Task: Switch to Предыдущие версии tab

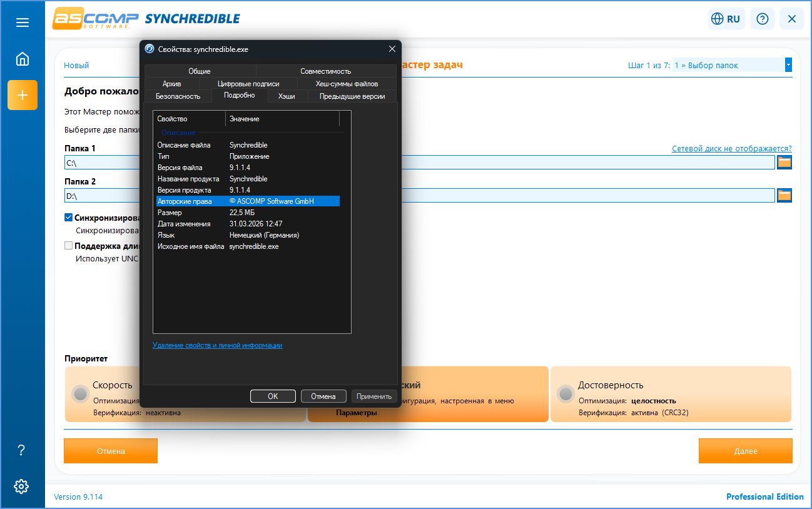Action: tap(352, 96)
